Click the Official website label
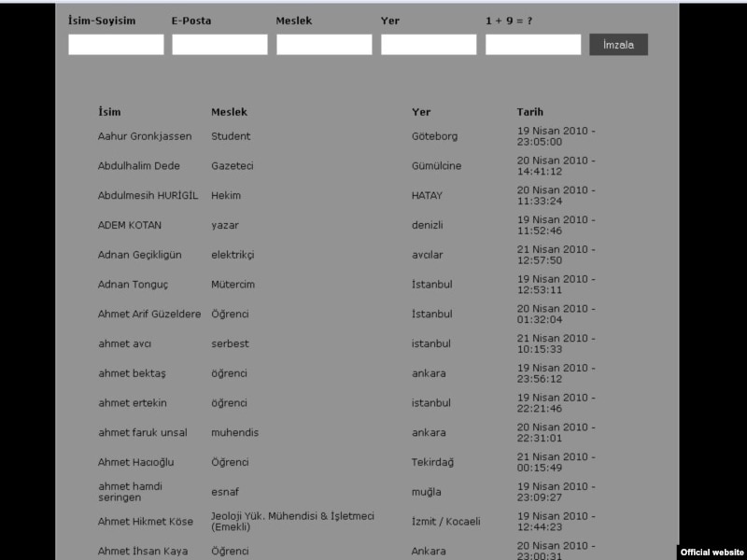Screen dimensions: 747x560 point(712,552)
